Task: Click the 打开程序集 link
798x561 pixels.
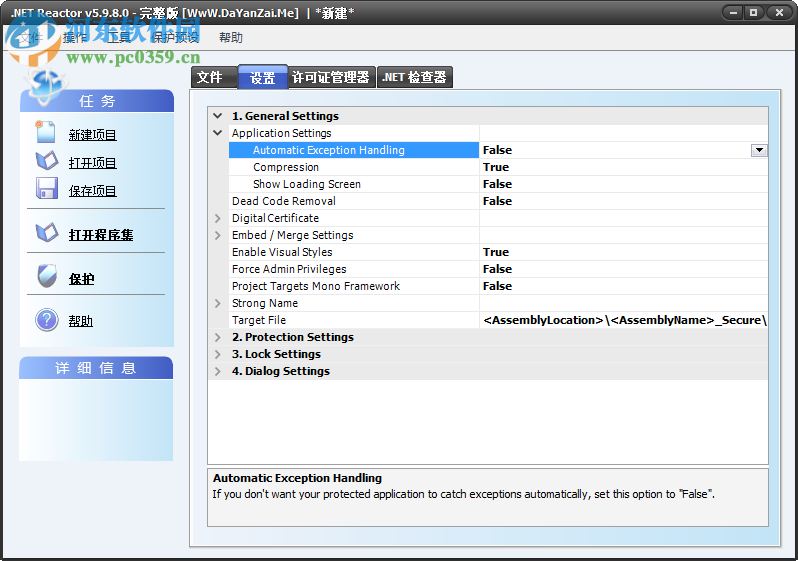Action: (x=101, y=235)
